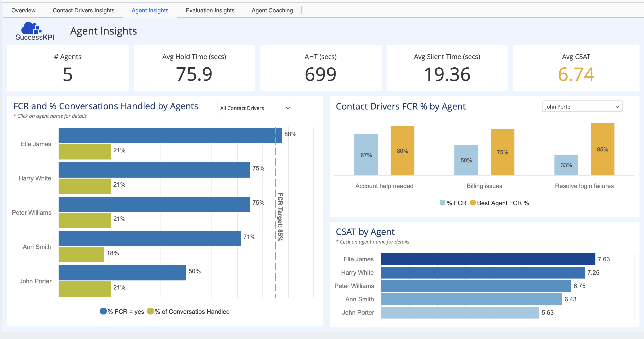Open the All Contact Drivers dropdown
The height and width of the screenshot is (339, 644).
(255, 108)
